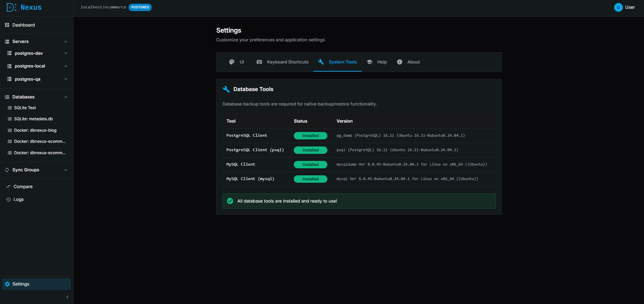644x304 pixels.
Task: Click the Dashboard grid icon
Action: pyautogui.click(x=7, y=25)
